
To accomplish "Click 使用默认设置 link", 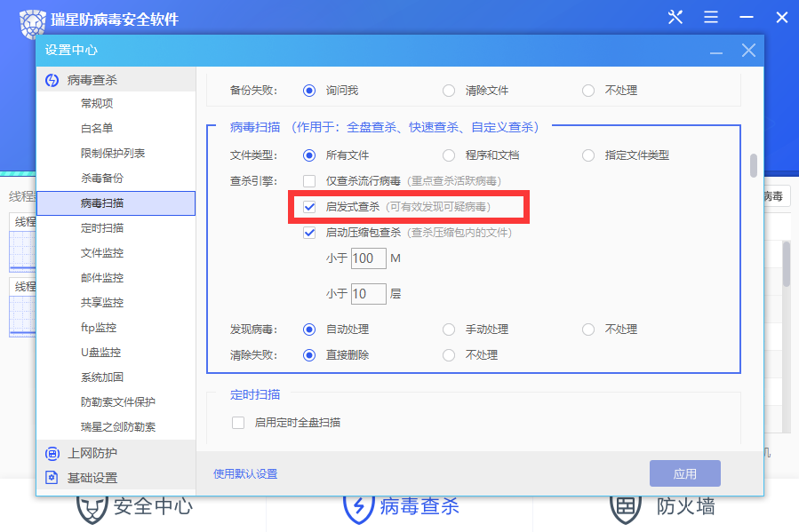I will [245, 474].
